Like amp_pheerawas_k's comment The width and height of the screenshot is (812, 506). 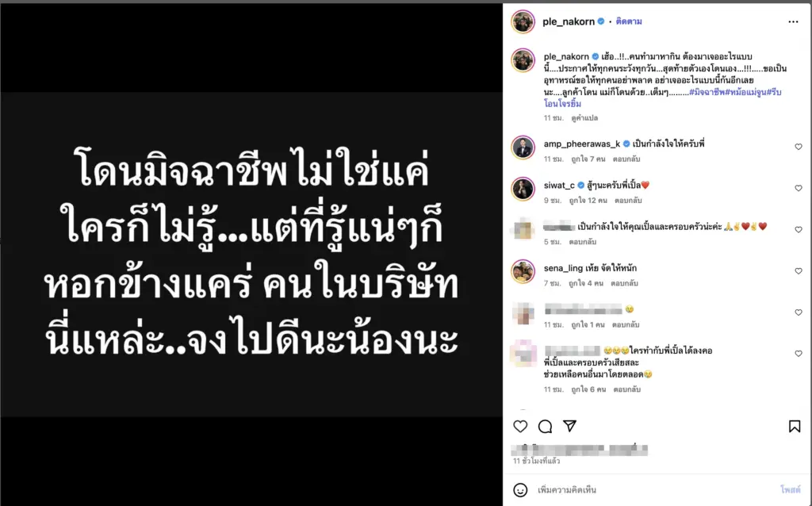coord(798,147)
